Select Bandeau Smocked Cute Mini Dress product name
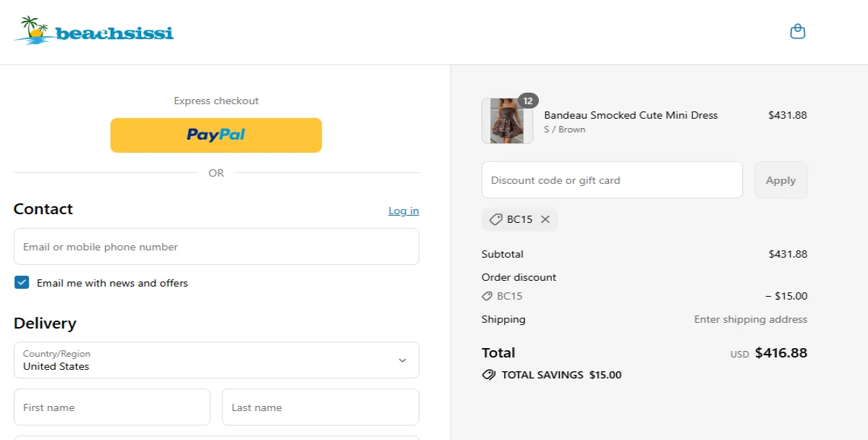This screenshot has width=868, height=440. [631, 115]
